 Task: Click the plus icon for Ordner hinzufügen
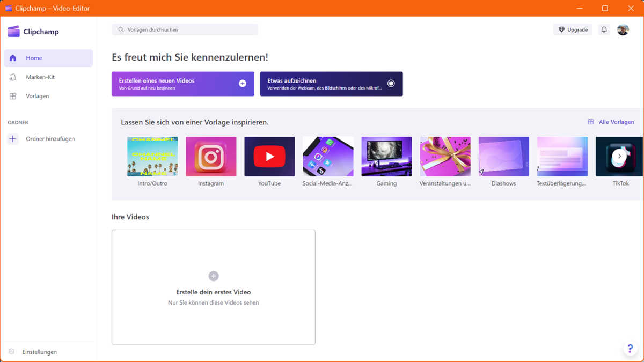(13, 139)
